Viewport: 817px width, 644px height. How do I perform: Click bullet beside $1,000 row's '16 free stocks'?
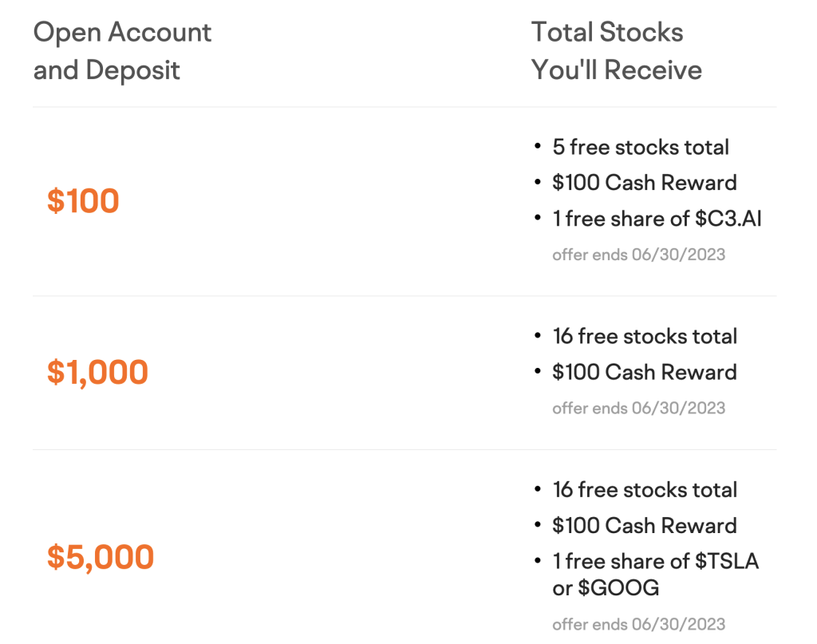[538, 336]
